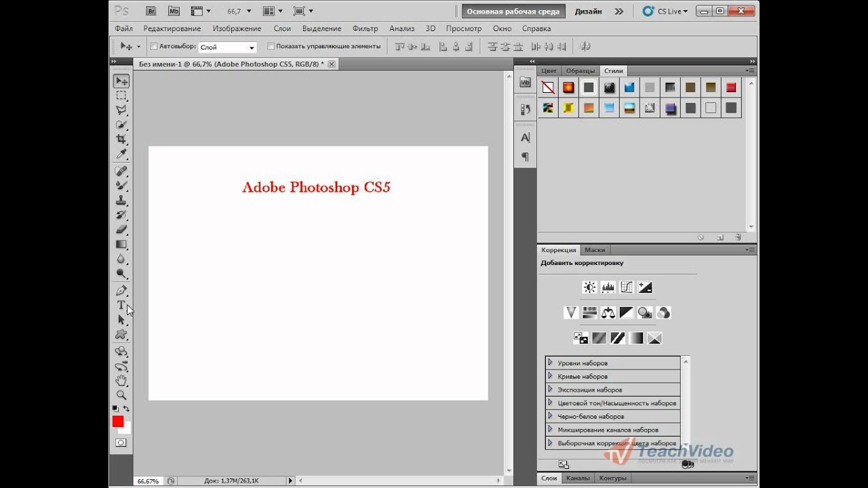The image size is (868, 488).
Task: Show more workspaces double-arrow button
Action: 619,12
